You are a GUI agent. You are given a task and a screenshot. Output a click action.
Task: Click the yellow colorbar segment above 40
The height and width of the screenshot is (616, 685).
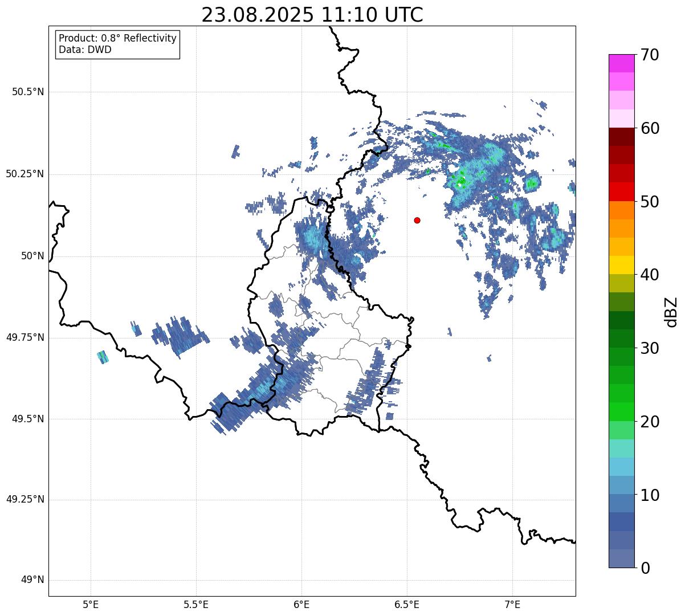pyautogui.click(x=621, y=265)
